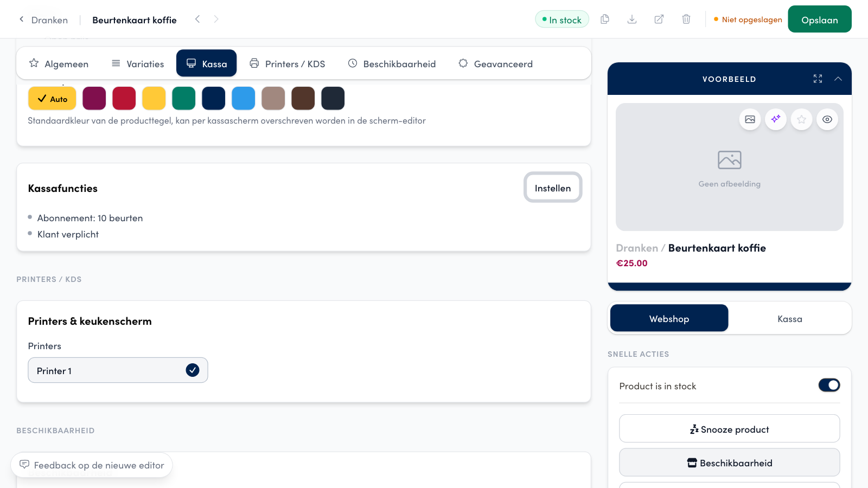The width and height of the screenshot is (868, 488).
Task: Pick the burgundy purple color swatch
Action: pyautogui.click(x=94, y=98)
